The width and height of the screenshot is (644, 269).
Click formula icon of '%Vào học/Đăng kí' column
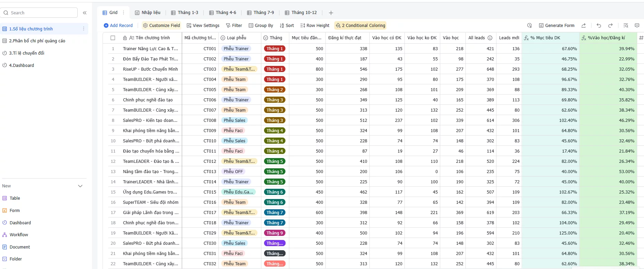click(x=584, y=38)
